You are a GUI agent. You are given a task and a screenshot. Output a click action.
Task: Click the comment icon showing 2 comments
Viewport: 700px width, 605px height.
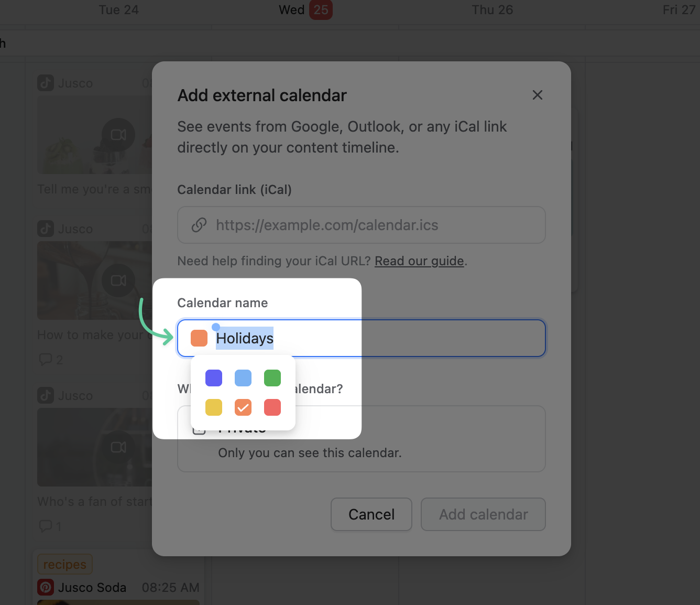[46, 360]
